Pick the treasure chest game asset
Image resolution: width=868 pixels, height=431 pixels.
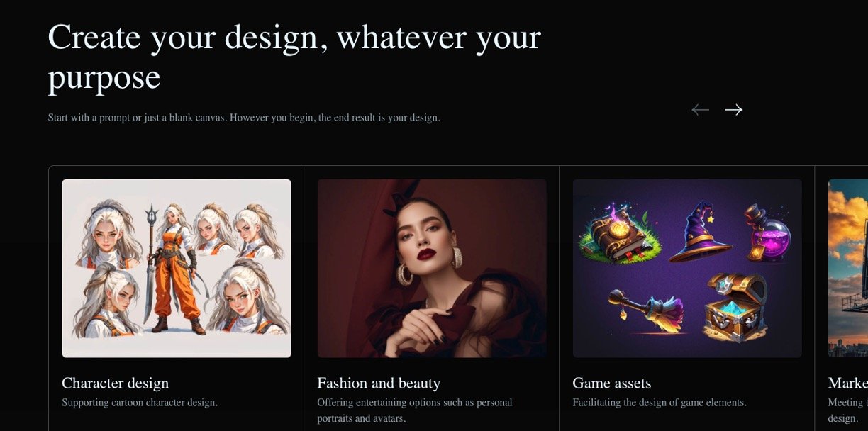735,307
